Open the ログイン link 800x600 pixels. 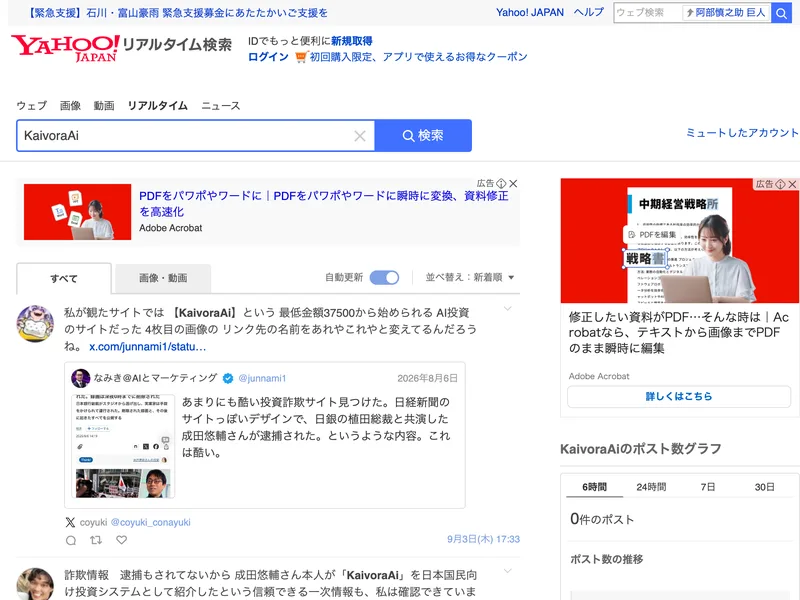[x=268, y=57]
